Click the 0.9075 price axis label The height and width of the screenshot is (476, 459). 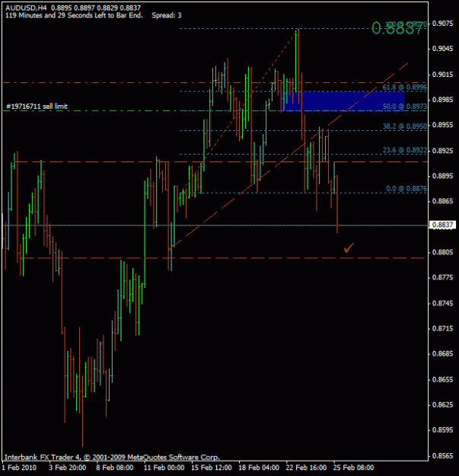coord(442,24)
